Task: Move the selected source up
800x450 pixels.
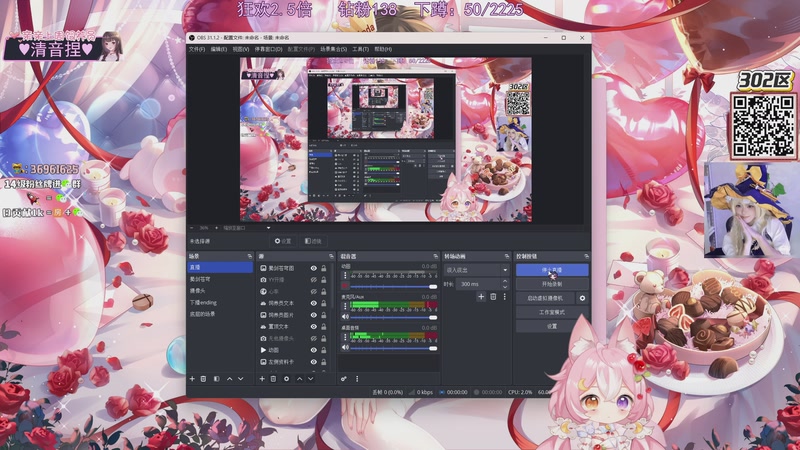Action: [299, 379]
